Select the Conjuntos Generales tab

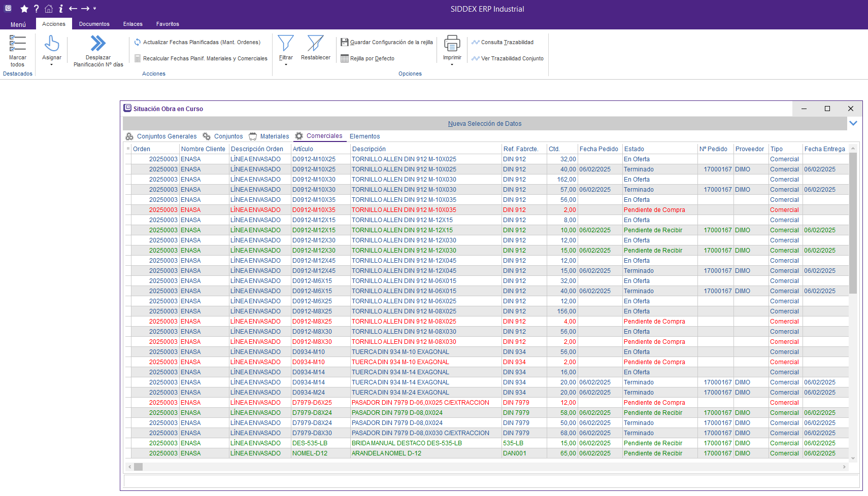[166, 136]
